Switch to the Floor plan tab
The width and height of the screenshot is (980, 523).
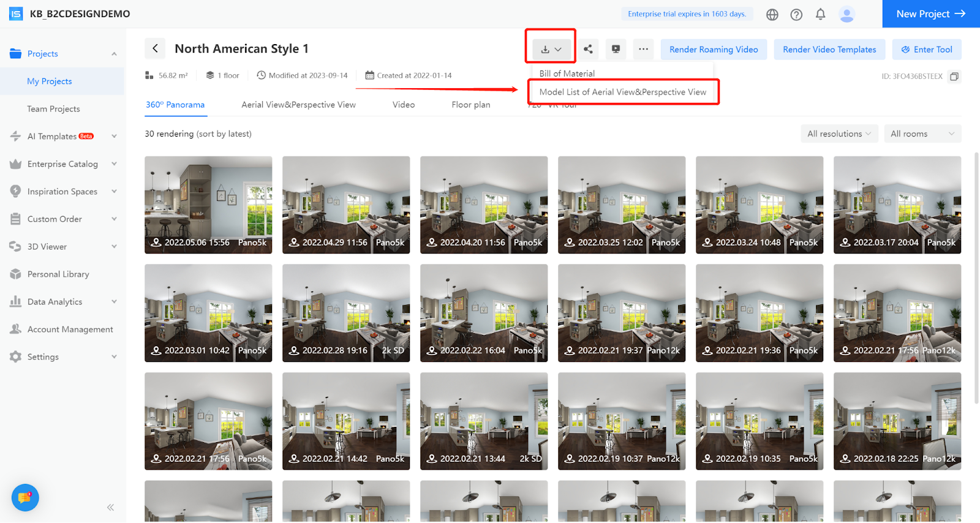coord(470,105)
